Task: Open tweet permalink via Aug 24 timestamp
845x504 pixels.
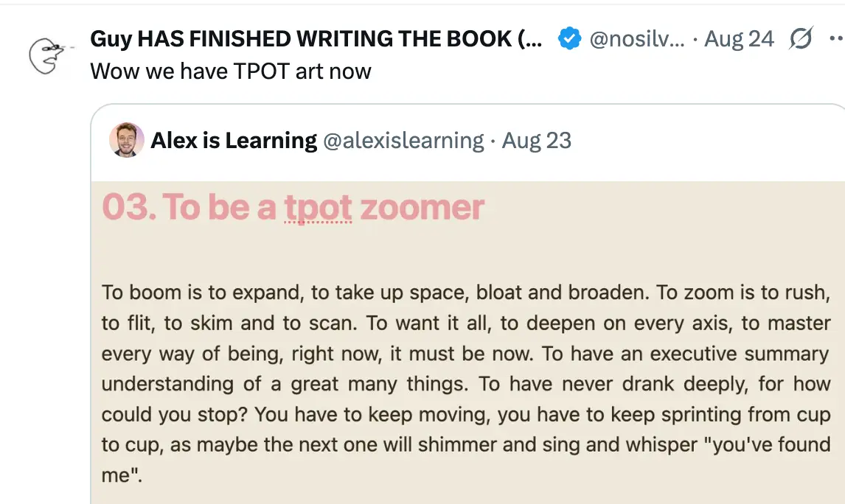Action: [739, 39]
